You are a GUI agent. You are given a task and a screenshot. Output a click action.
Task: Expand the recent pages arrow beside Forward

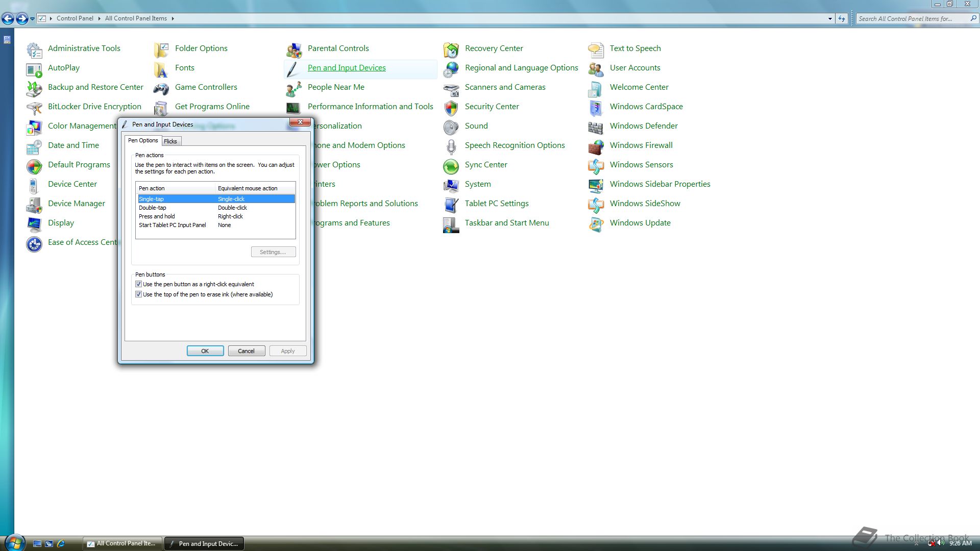click(x=33, y=19)
